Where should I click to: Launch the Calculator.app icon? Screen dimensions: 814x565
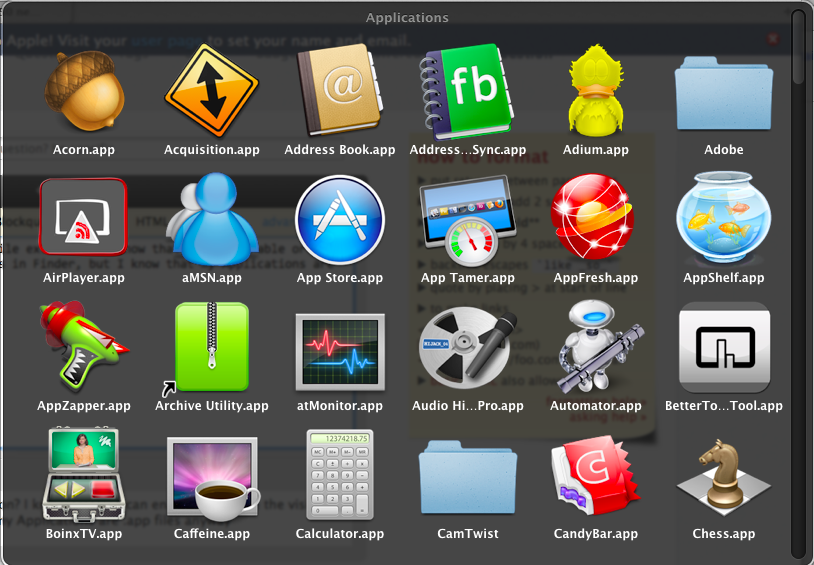tap(340, 475)
